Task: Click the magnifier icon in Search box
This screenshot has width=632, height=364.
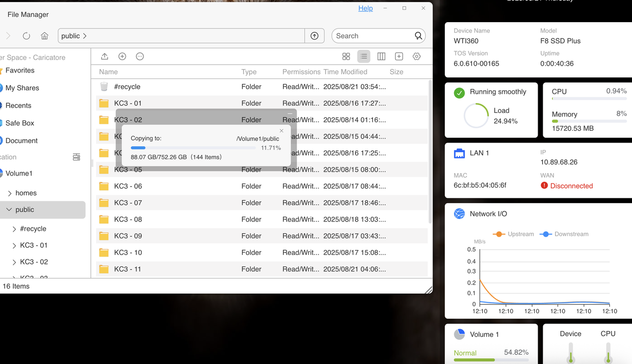Action: (x=418, y=36)
